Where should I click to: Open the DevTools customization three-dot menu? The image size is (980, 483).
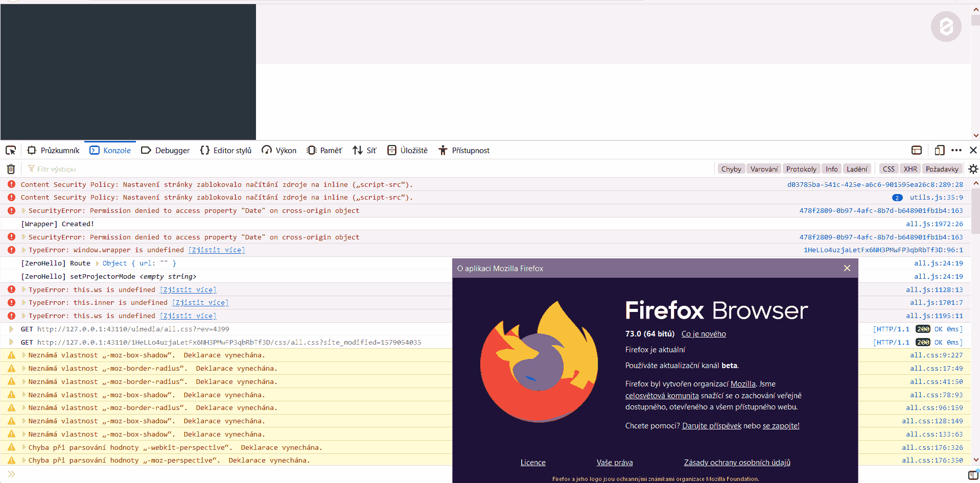956,150
